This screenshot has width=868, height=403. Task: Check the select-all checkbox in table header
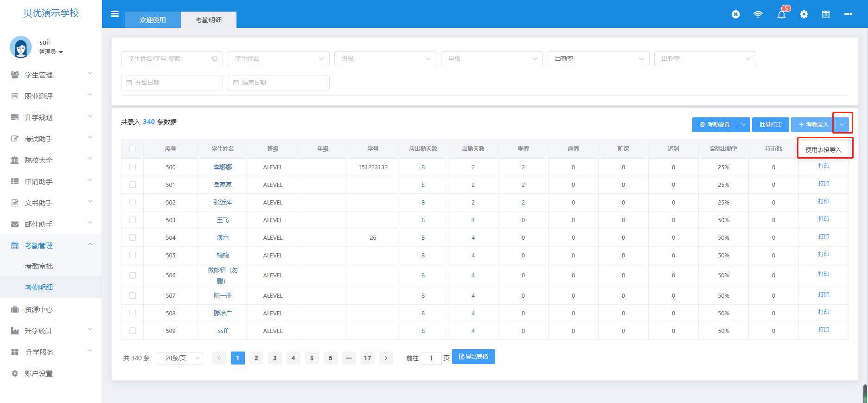[133, 149]
